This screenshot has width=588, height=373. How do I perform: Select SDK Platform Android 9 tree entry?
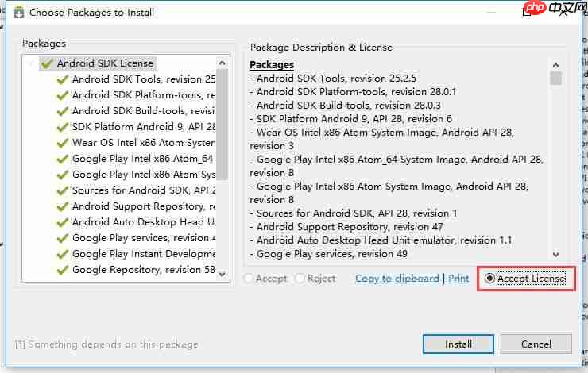[143, 127]
